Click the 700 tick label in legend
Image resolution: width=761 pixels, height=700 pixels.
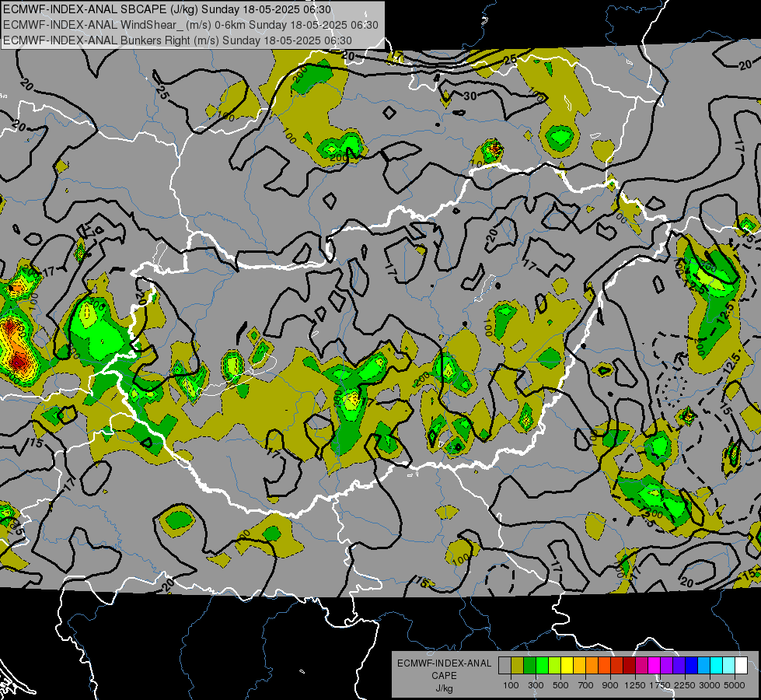click(586, 685)
